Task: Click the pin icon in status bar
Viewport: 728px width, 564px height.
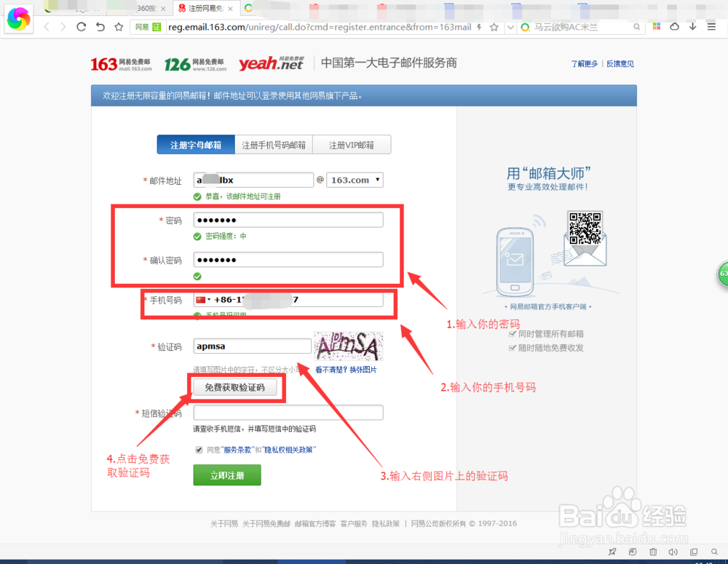Action: 612,552
